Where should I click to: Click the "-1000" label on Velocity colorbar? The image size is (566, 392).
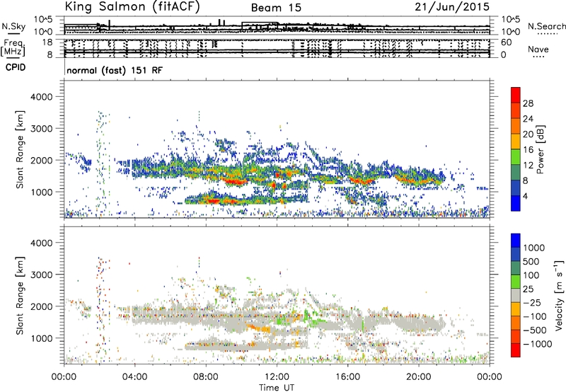click(537, 344)
